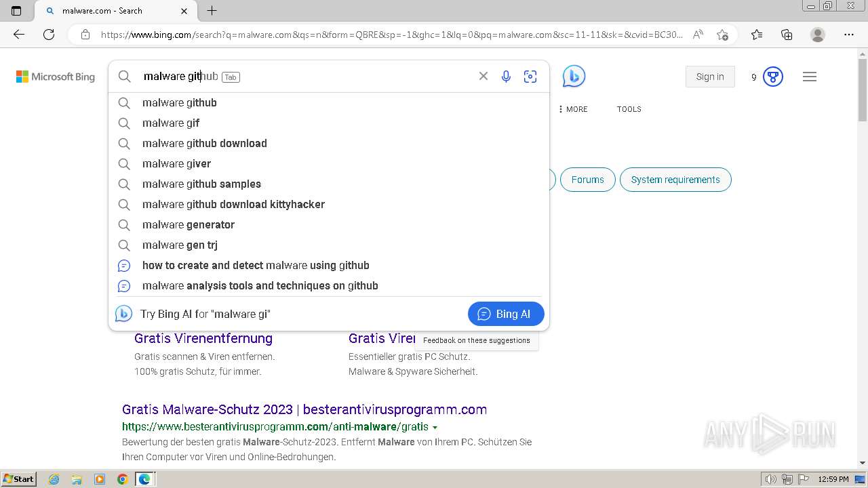This screenshot has width=868, height=488.
Task: Expand dropdown arrow next to besterantivirusprogramm URL
Action: [435, 428]
